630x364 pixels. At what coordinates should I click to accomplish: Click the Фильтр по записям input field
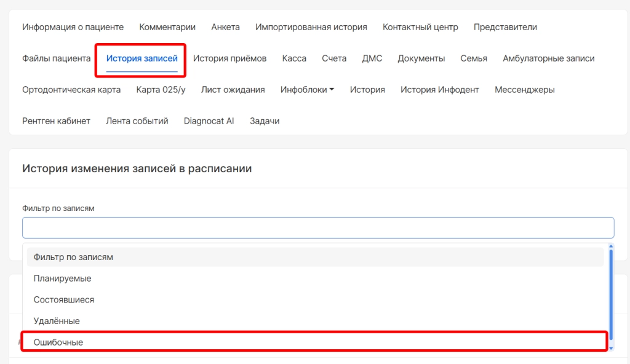coord(318,228)
